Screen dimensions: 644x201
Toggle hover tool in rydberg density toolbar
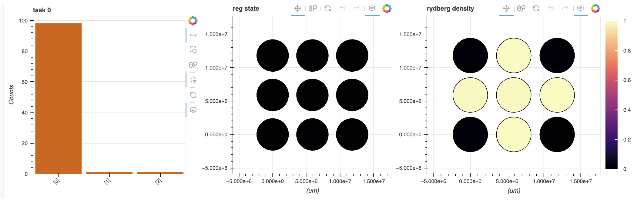(580, 9)
